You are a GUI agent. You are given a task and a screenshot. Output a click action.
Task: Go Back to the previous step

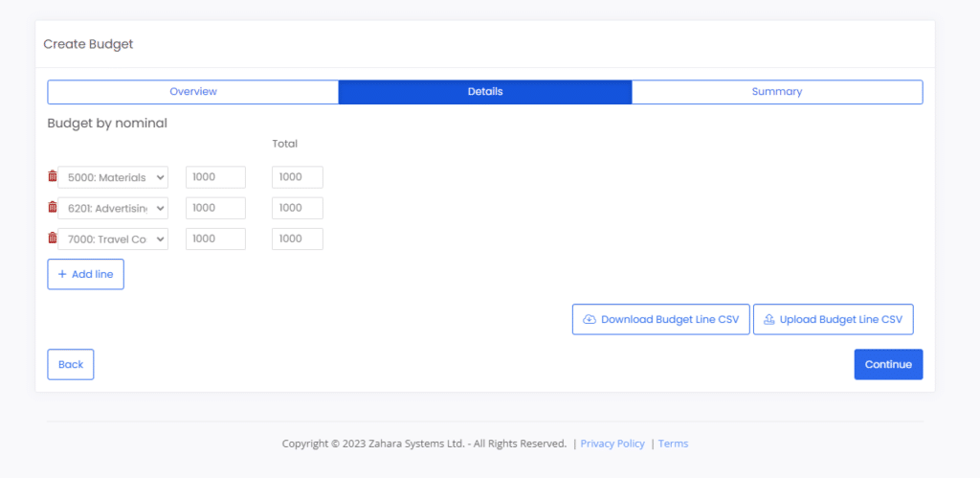click(x=71, y=364)
